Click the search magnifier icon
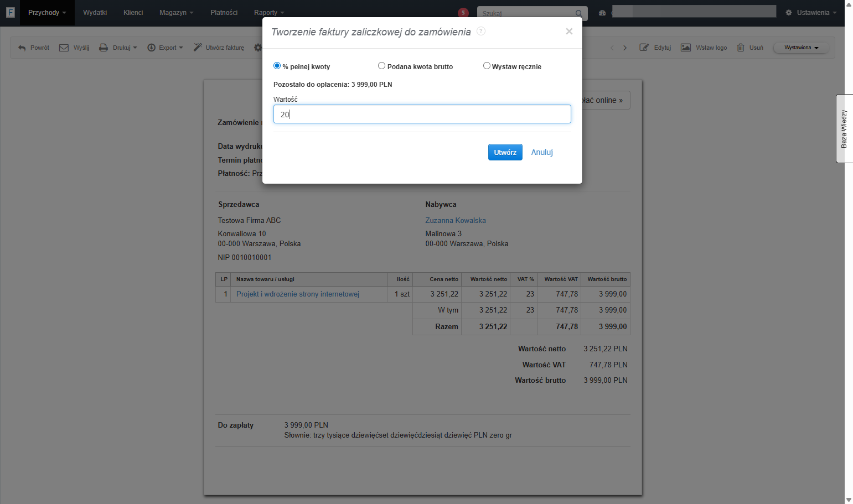Viewport: 853px width, 504px height. 578,13
